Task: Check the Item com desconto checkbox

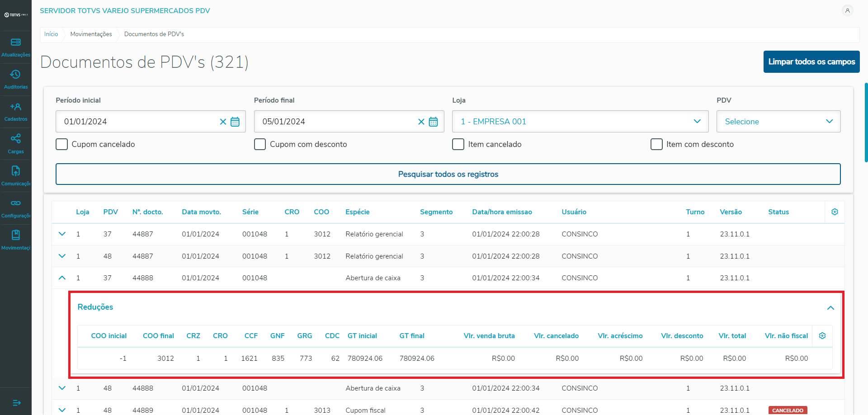Action: pyautogui.click(x=656, y=144)
